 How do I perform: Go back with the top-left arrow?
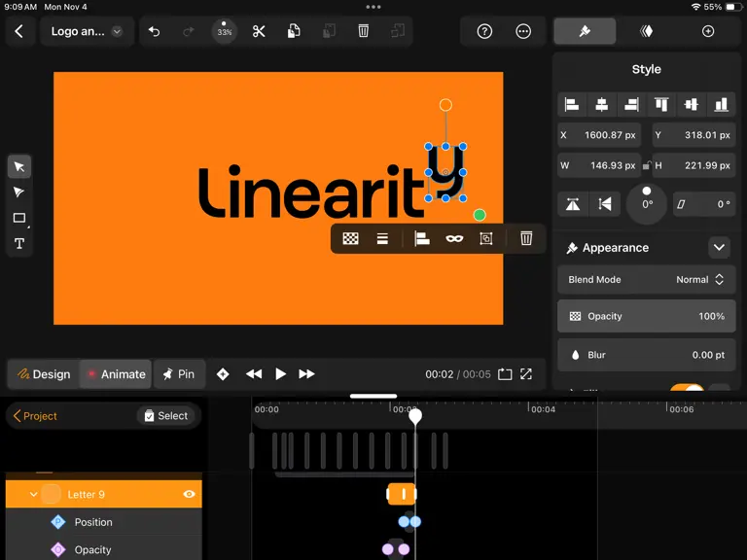(19, 31)
